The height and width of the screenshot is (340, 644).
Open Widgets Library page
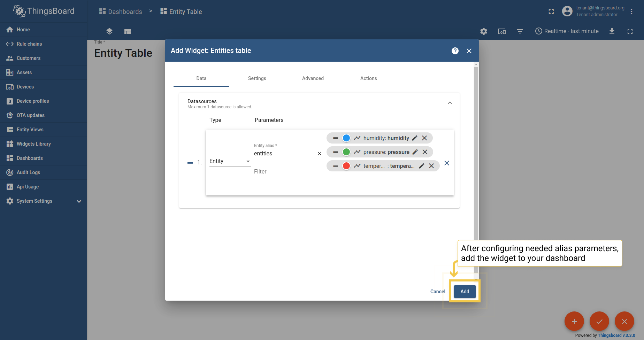coord(43,144)
